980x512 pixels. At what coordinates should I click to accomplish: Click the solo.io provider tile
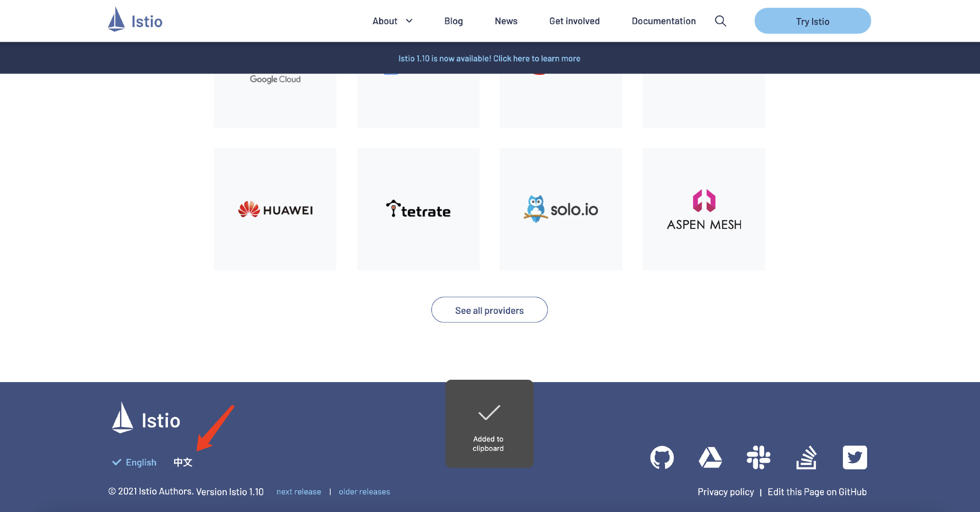[561, 209]
